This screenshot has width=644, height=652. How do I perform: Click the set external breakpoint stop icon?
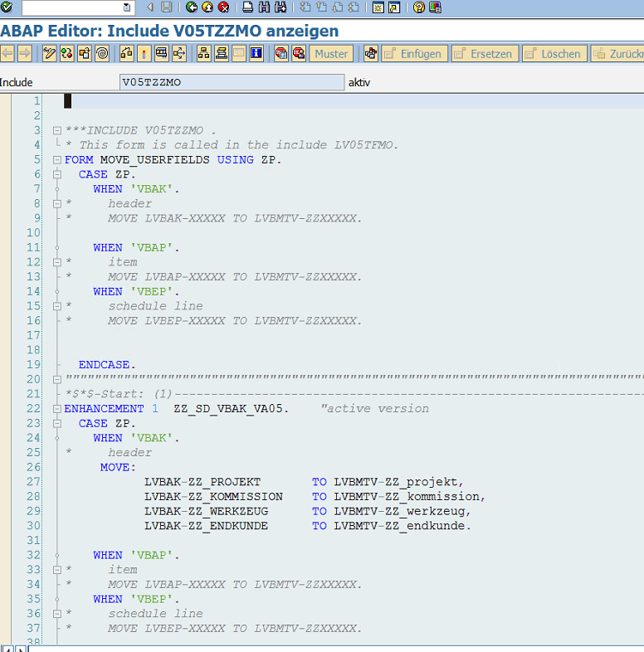click(x=299, y=54)
